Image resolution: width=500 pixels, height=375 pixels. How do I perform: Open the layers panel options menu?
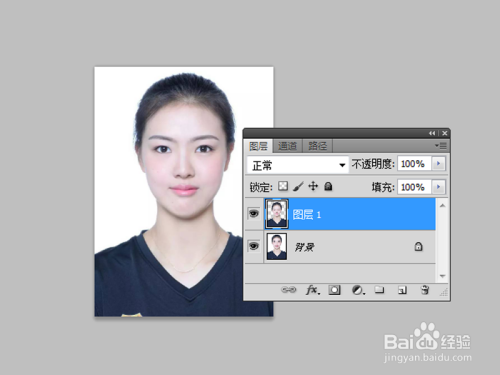tap(441, 146)
